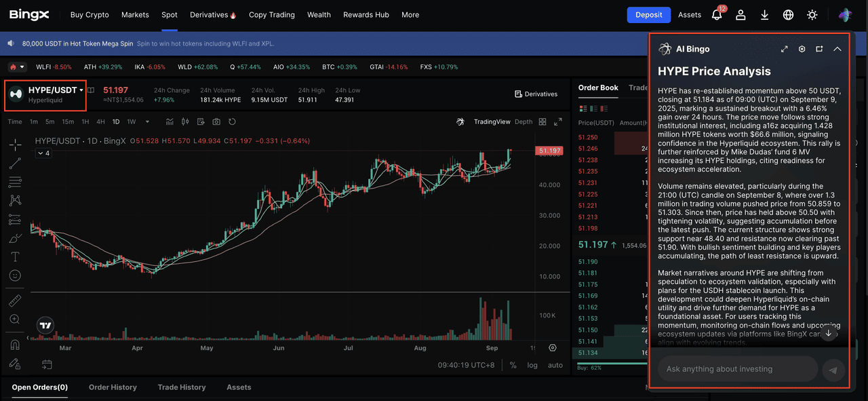
Task: Expand the chart to fullscreen
Action: 558,122
